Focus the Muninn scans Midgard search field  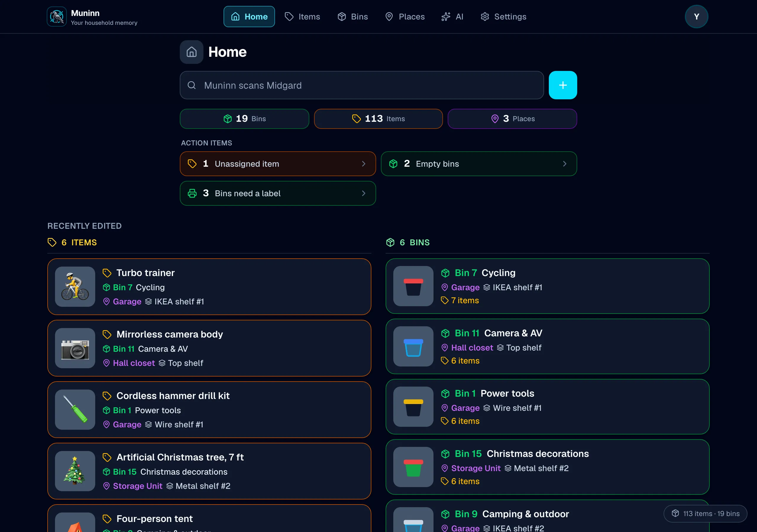pyautogui.click(x=362, y=85)
